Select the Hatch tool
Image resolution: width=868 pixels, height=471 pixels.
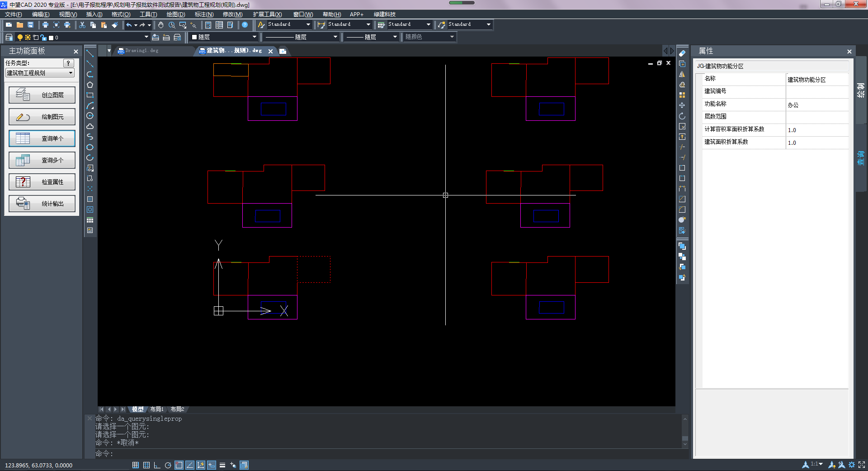(x=90, y=199)
